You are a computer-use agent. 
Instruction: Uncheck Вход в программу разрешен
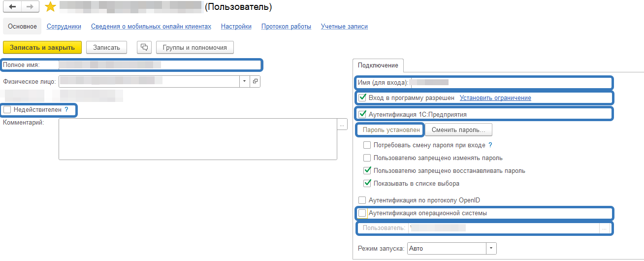click(363, 98)
